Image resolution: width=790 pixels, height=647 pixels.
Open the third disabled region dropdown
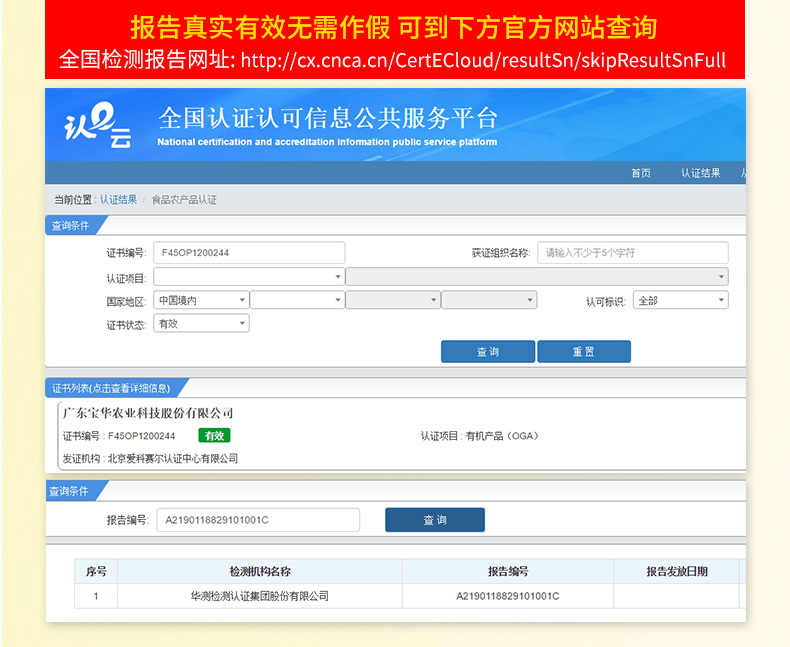393,300
